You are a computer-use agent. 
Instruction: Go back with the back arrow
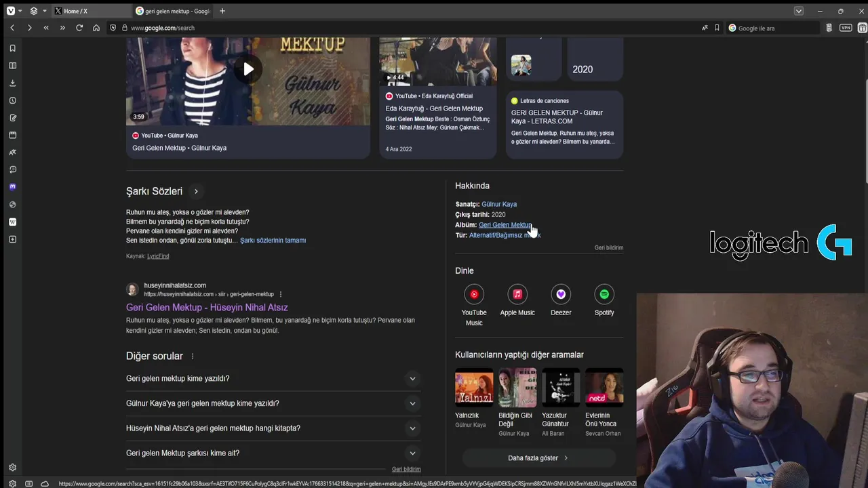pyautogui.click(x=12, y=28)
